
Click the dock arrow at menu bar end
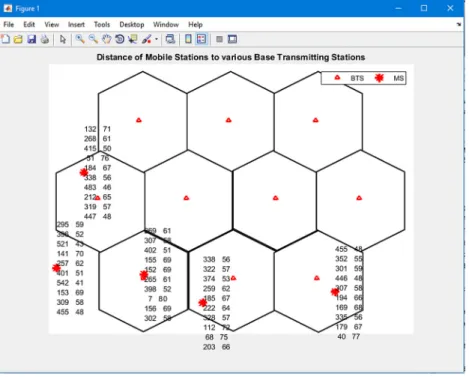[x=459, y=24]
